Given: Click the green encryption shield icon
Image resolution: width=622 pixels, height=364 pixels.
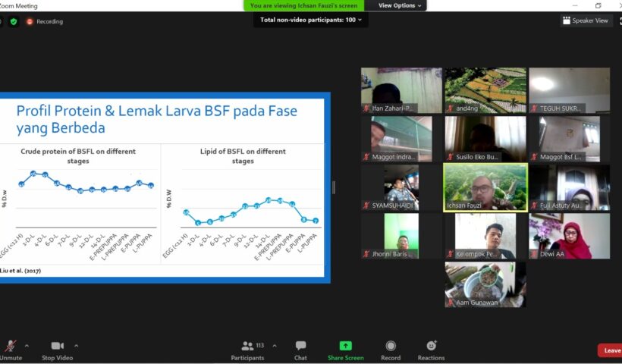Looking at the screenshot, I should (14, 21).
